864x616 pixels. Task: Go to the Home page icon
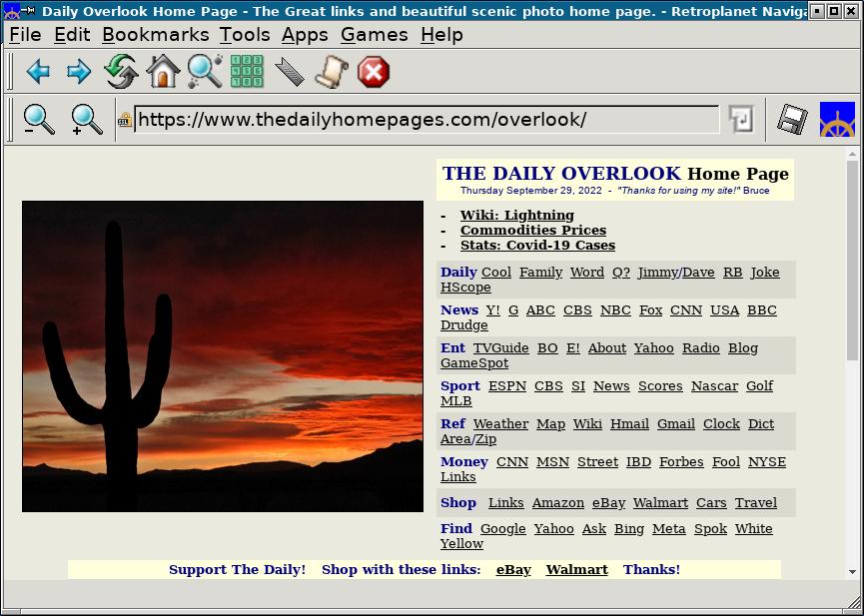163,71
